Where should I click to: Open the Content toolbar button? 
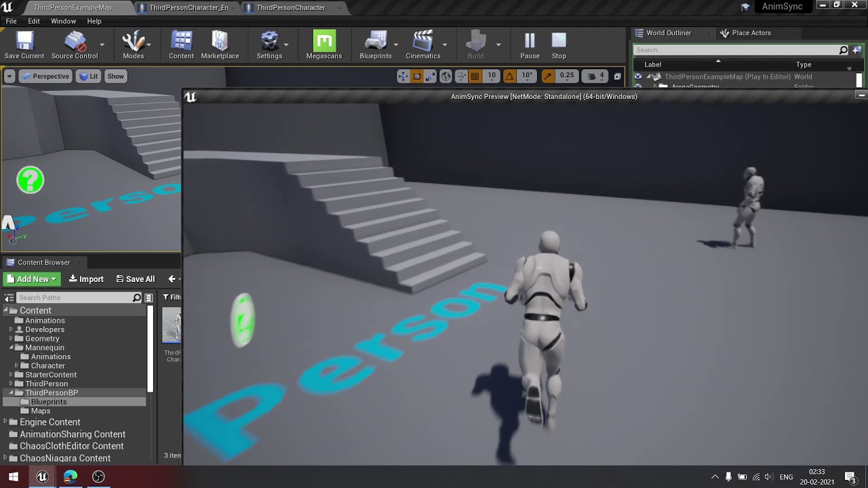(x=181, y=45)
